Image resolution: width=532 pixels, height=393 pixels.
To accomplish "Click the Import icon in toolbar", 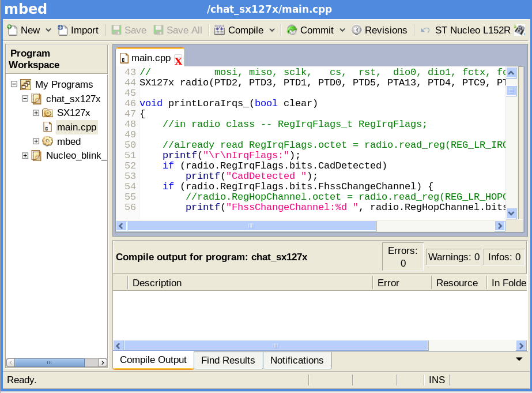I will (x=63, y=30).
